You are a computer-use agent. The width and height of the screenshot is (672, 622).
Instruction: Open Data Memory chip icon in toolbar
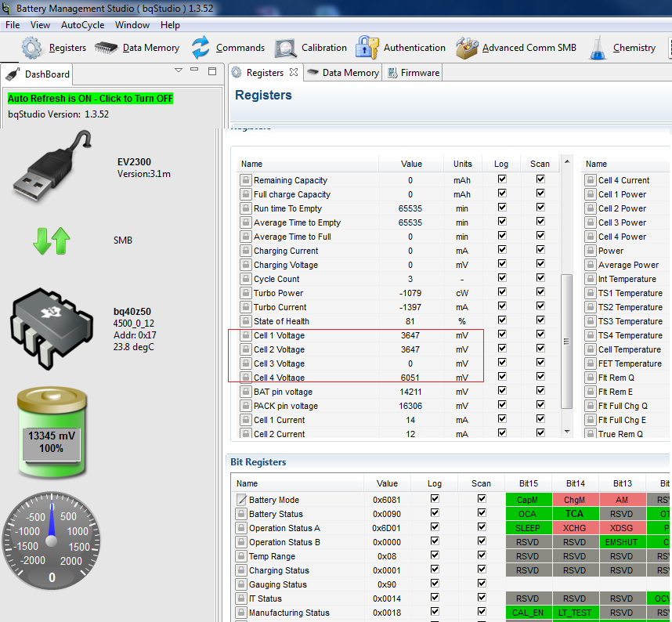coord(106,48)
